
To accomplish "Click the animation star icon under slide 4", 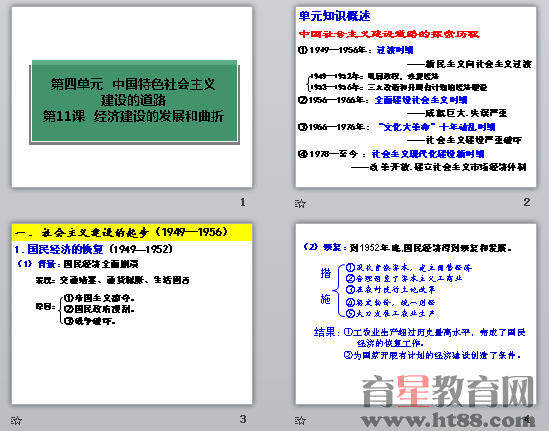I will pyautogui.click(x=300, y=420).
